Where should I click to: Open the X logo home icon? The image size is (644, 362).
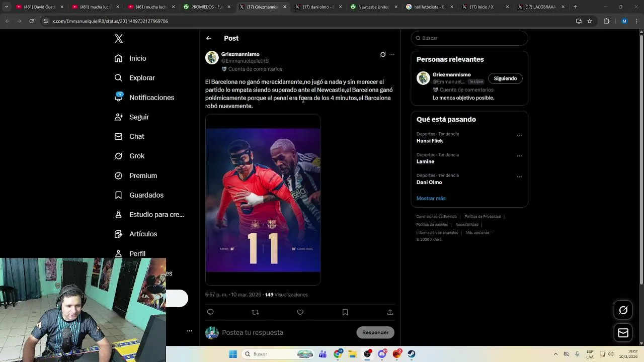[119, 39]
